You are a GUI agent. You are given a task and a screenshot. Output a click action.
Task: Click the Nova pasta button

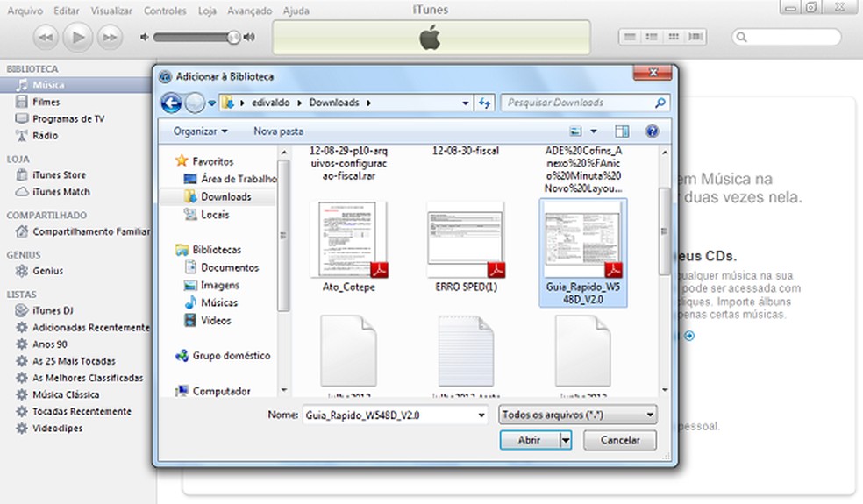click(279, 131)
